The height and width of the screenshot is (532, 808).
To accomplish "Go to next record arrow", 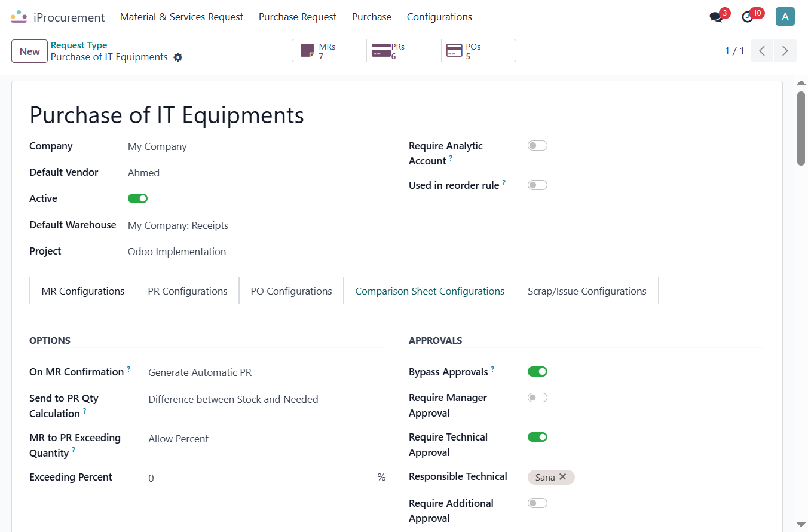I will tap(785, 51).
